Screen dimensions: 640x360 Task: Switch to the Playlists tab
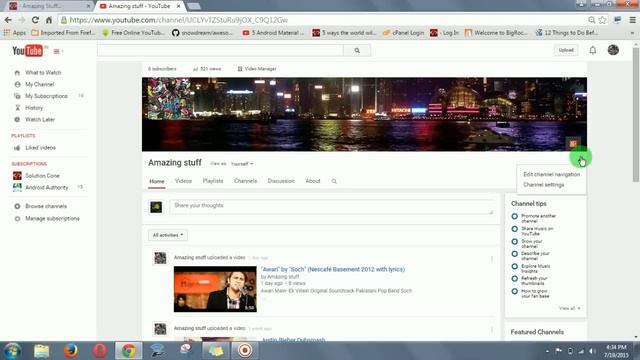point(213,181)
